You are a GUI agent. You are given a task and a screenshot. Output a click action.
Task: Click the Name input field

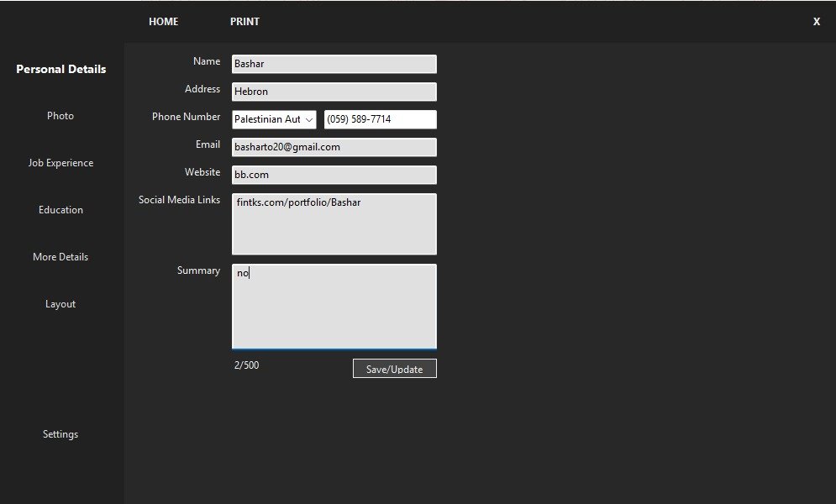[334, 64]
